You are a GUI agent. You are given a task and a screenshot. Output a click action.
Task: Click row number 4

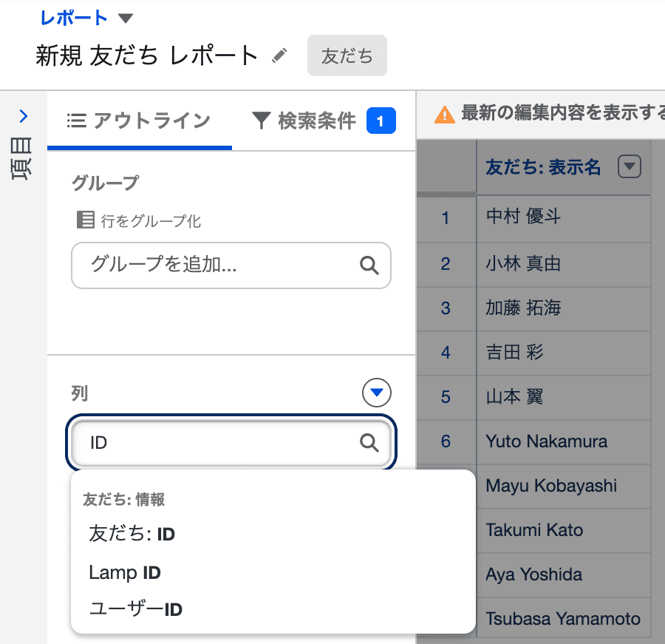point(446,353)
